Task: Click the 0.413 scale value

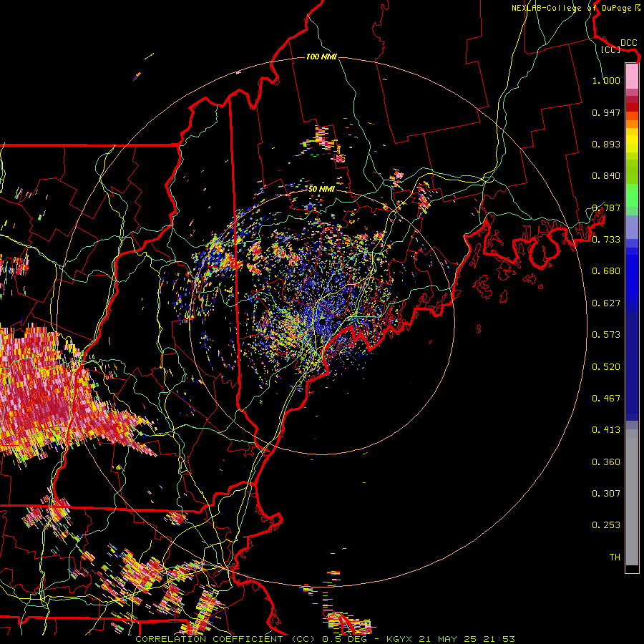Action: tap(606, 430)
